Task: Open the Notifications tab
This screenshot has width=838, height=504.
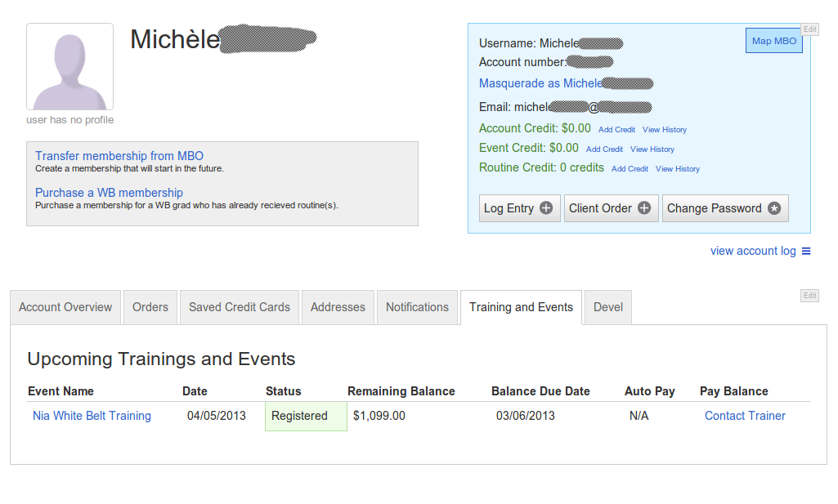Action: pyautogui.click(x=418, y=307)
